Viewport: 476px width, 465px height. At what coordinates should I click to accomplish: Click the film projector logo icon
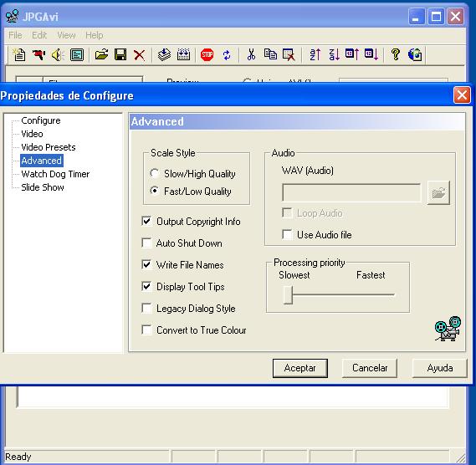coord(448,329)
